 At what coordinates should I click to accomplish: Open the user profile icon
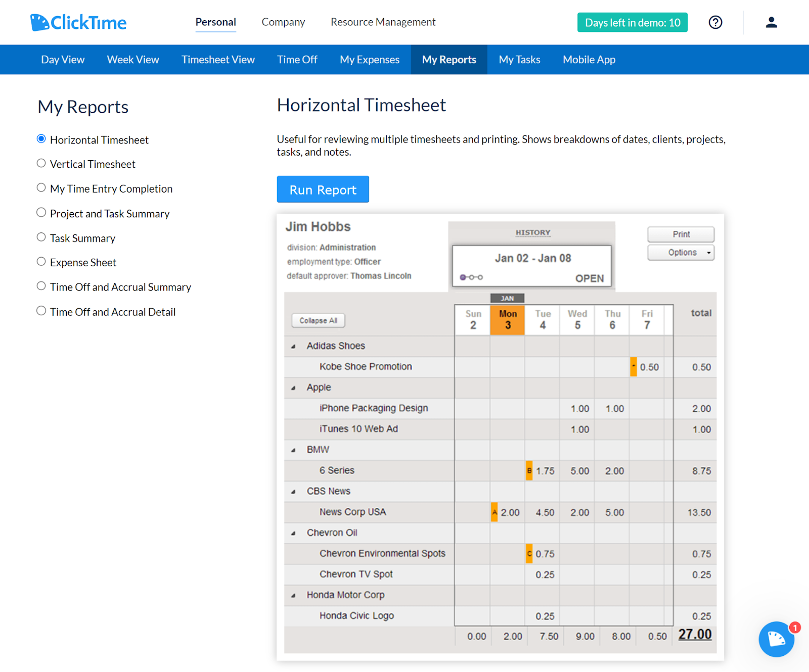point(771,22)
